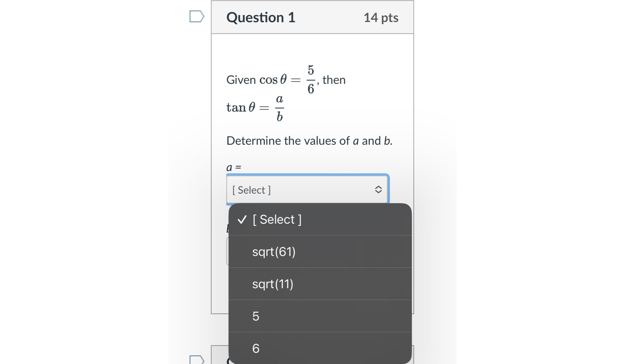Click the 5 over 6 fraction

pyautogui.click(x=311, y=79)
